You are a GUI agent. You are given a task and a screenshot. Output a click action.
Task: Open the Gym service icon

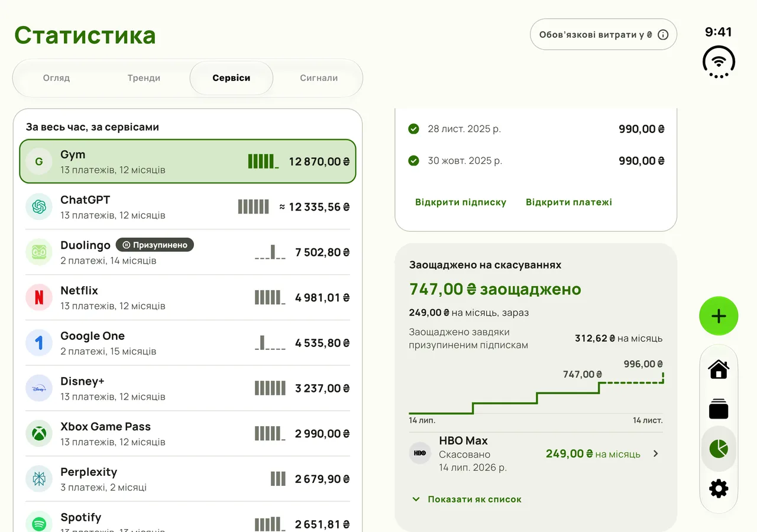[x=39, y=161]
